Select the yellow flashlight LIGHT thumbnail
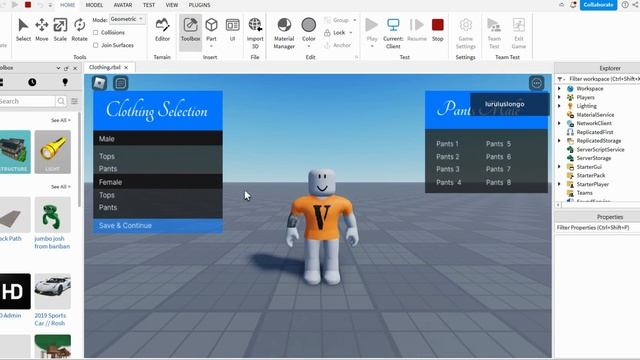The width and height of the screenshot is (640, 360). coord(53,152)
